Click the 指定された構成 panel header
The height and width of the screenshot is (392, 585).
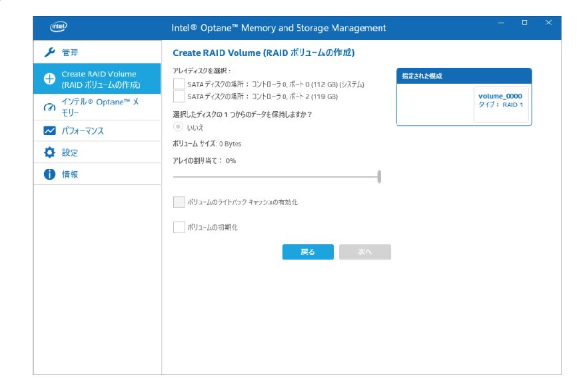tap(464, 76)
